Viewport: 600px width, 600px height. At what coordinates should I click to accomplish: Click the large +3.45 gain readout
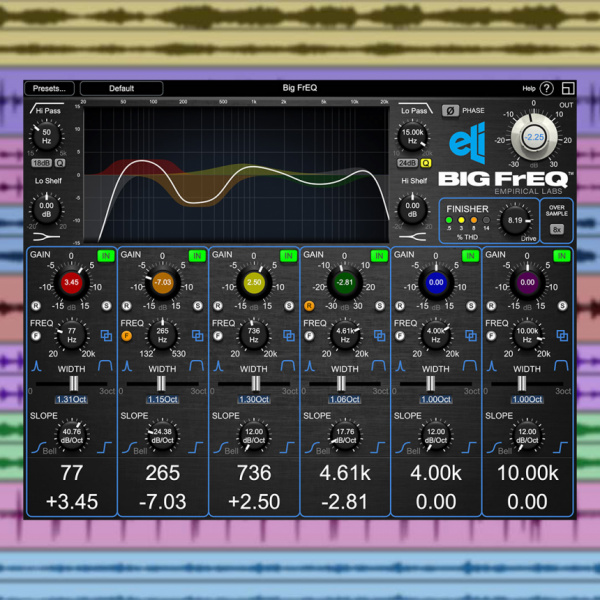pos(72,502)
